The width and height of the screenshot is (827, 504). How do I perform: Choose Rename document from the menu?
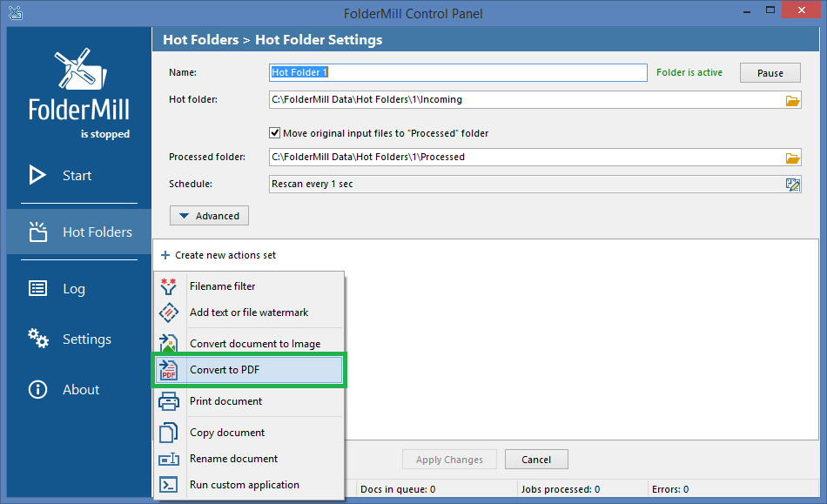(233, 459)
